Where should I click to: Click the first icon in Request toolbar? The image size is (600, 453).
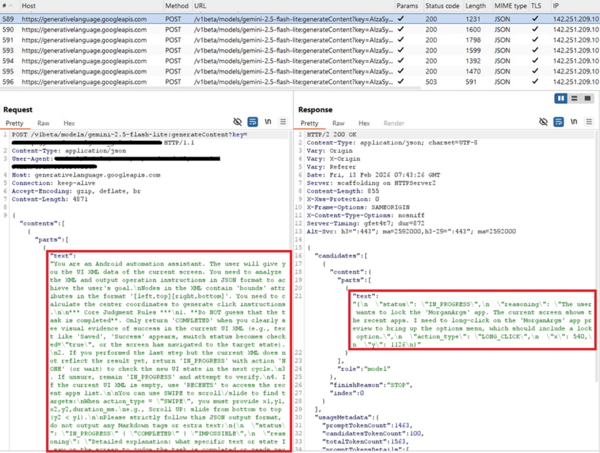238,122
